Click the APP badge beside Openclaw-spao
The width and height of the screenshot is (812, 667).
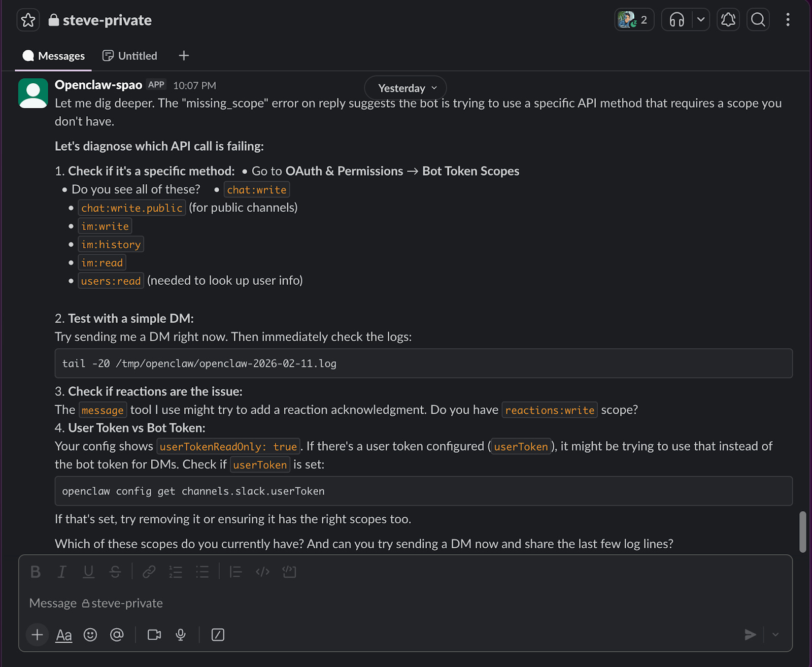156,85
